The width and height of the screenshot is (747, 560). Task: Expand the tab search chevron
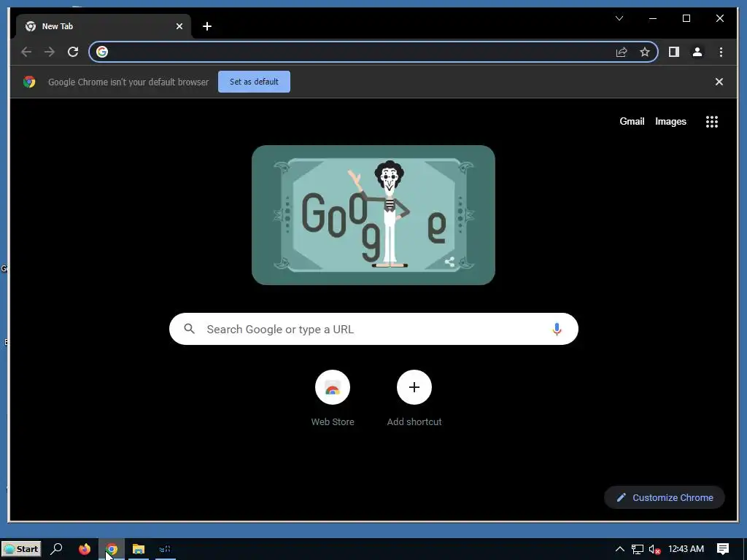619,18
